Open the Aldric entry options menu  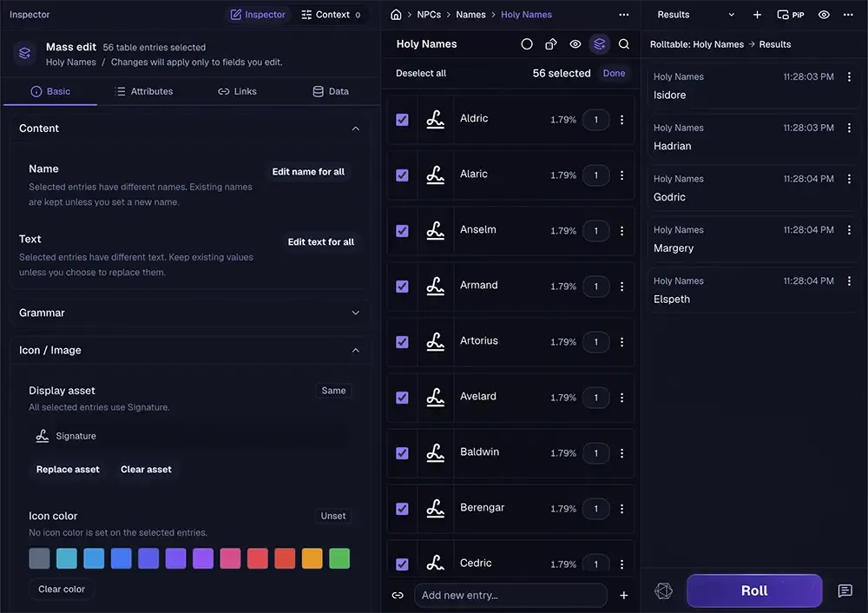pyautogui.click(x=621, y=120)
